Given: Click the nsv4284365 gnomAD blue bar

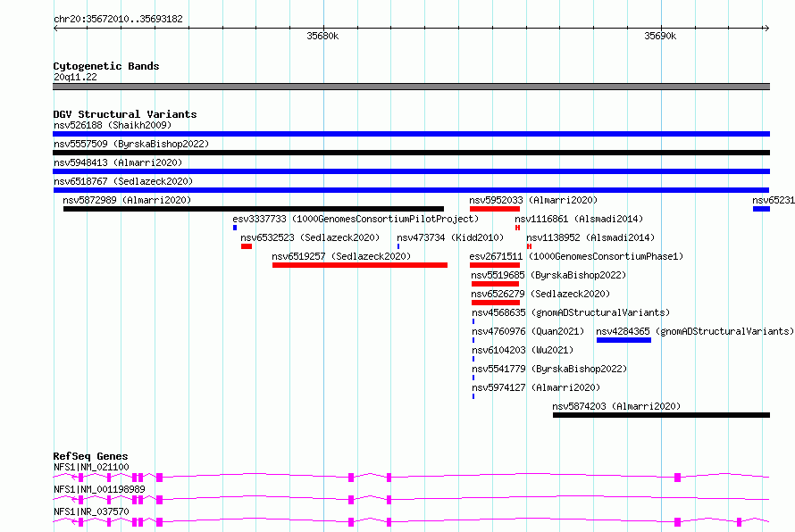Looking at the screenshot, I should click(x=623, y=340).
